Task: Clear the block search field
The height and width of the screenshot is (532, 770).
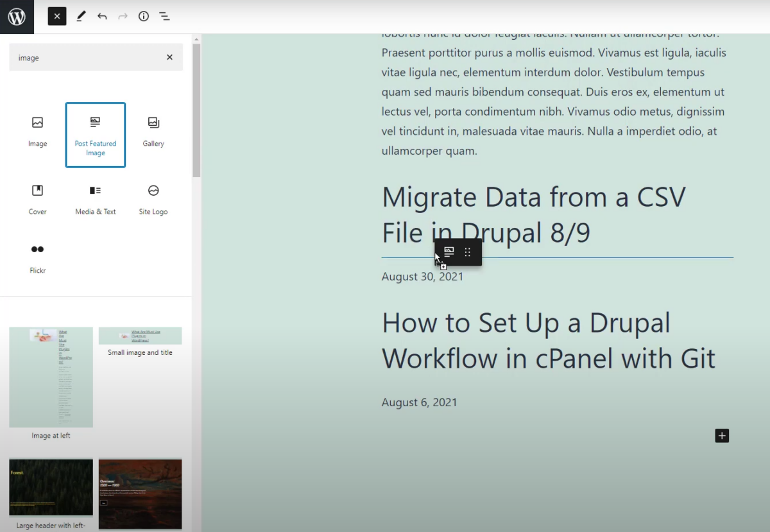Action: point(169,57)
